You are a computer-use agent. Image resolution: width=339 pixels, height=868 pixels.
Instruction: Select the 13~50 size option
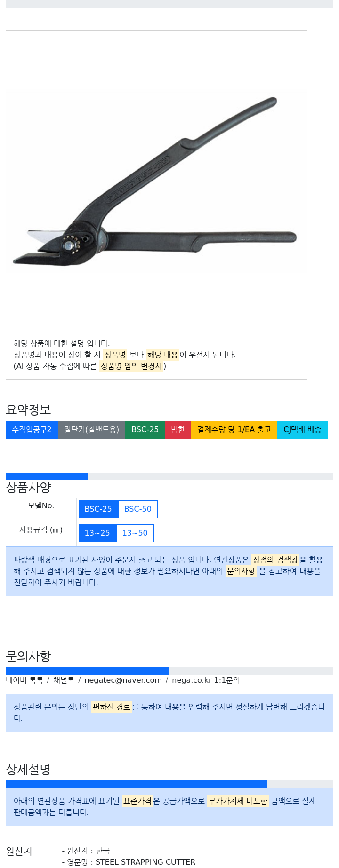(135, 533)
